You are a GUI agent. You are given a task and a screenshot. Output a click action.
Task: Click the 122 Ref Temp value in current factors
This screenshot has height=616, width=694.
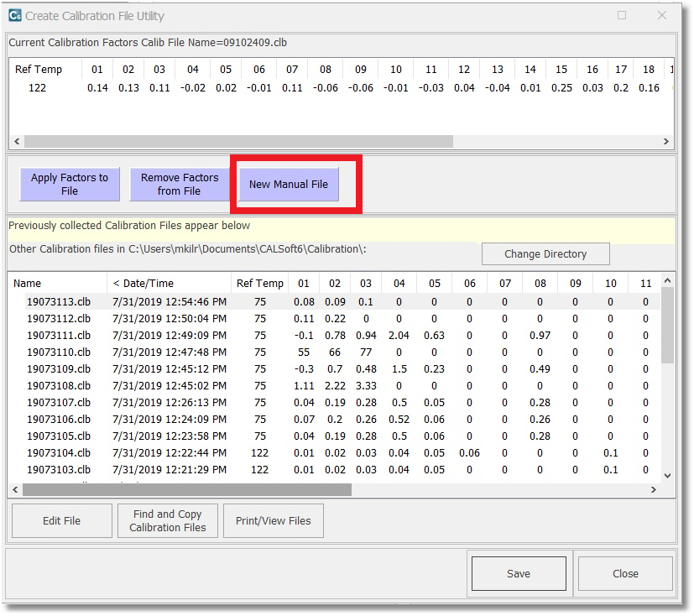tap(37, 88)
